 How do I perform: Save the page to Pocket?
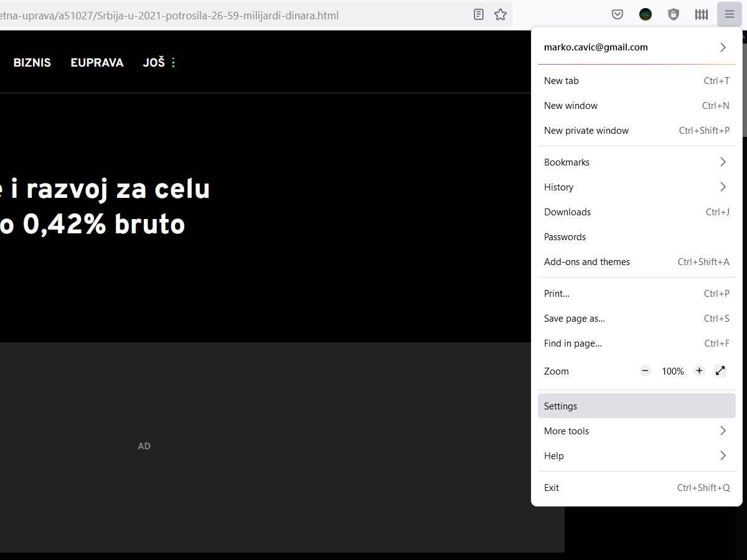(x=617, y=14)
